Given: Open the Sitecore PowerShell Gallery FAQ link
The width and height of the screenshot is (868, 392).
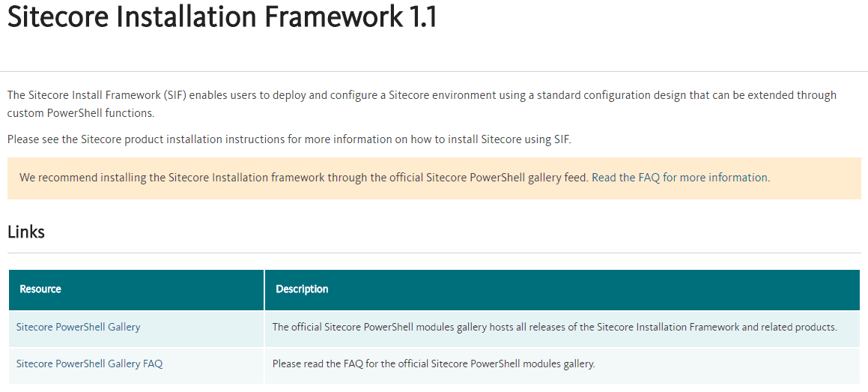Looking at the screenshot, I should (89, 364).
